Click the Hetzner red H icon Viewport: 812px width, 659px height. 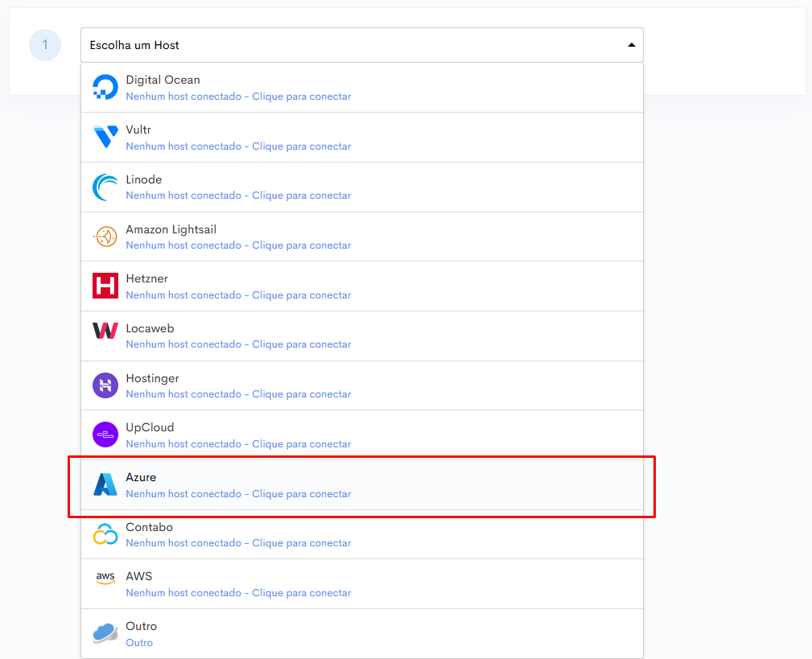105,286
